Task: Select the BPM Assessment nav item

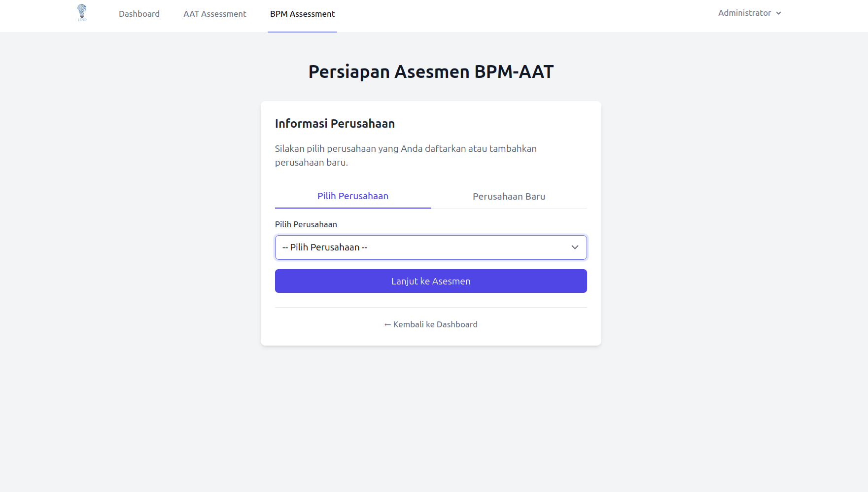Action: 302,14
